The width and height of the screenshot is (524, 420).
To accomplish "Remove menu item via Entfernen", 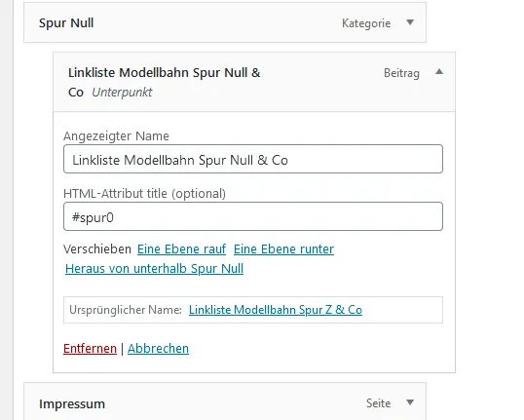I will pos(90,349).
